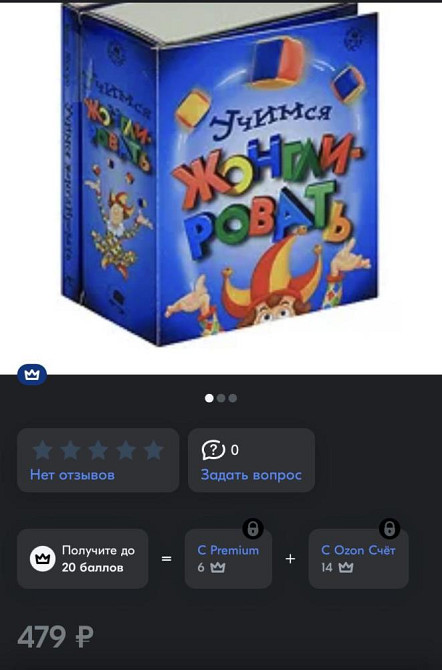
Task: Tap the lock icon on the Ozon Счёт card
Action: click(x=389, y=529)
